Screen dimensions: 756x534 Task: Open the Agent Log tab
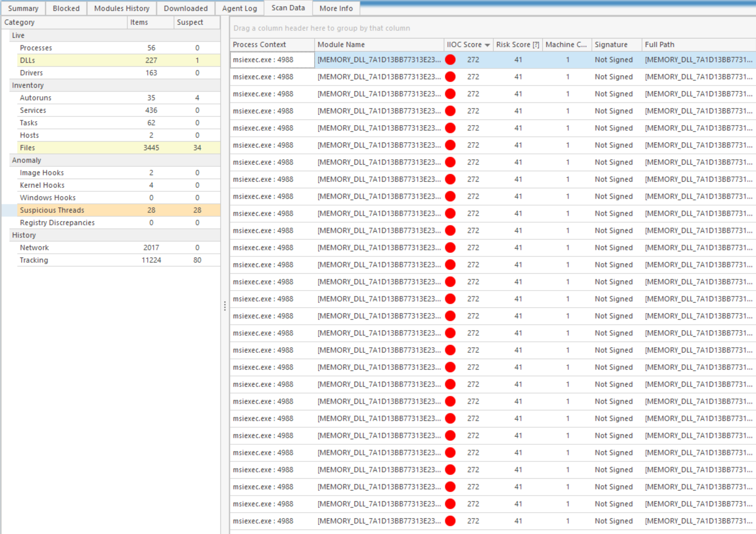click(x=239, y=8)
